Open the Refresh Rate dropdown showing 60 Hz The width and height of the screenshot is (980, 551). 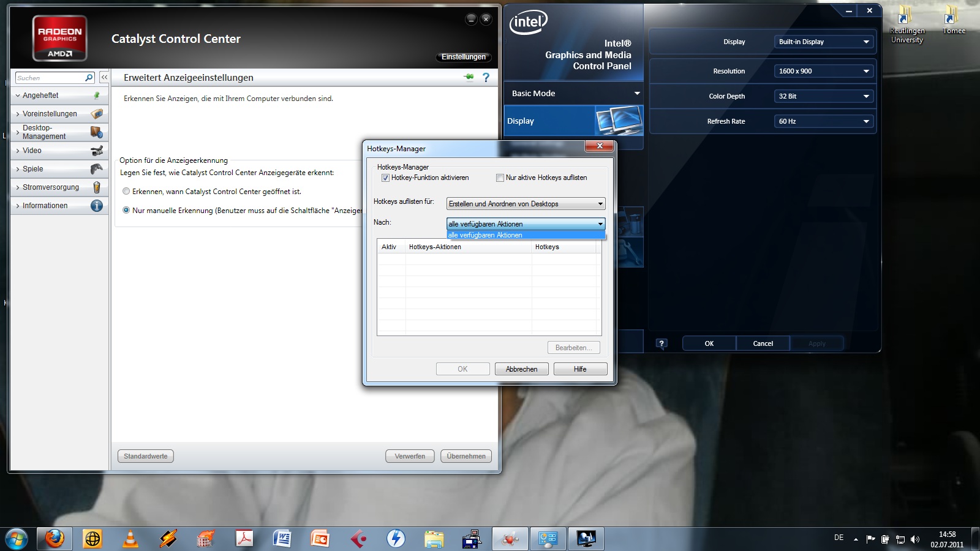coord(824,121)
